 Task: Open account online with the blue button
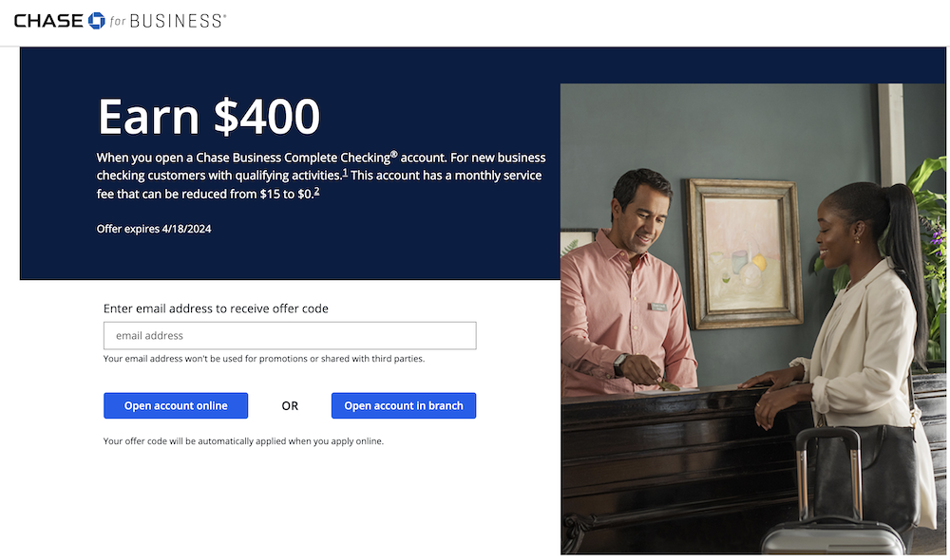tap(175, 405)
